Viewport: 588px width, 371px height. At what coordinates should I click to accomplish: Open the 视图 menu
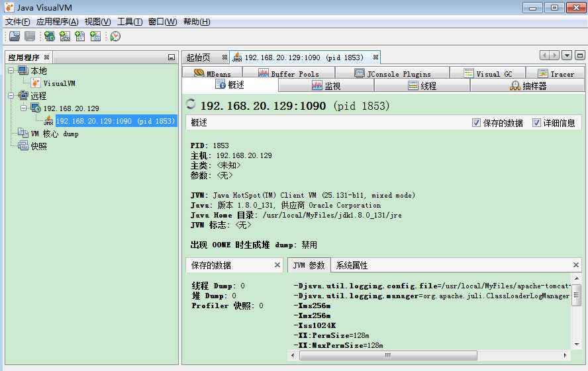point(97,22)
